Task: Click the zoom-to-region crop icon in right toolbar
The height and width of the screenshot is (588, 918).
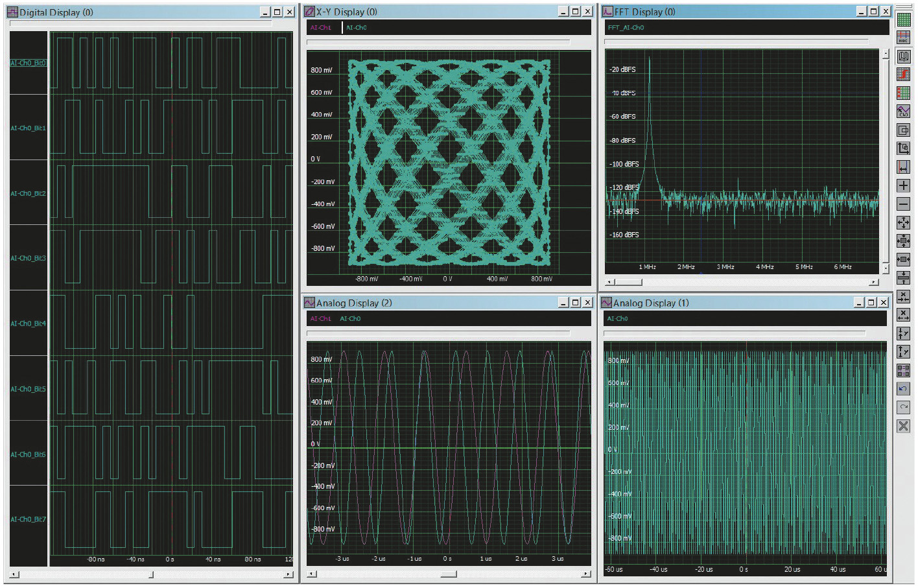Action: pos(903,148)
